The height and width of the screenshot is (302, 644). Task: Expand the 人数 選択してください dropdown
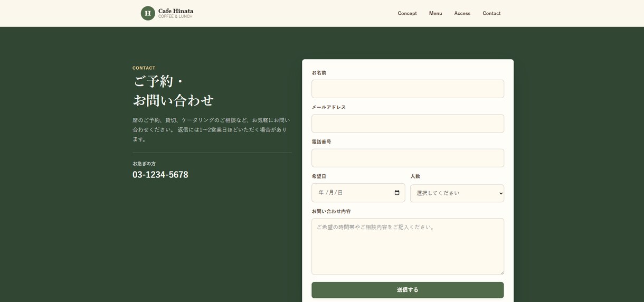pos(457,193)
